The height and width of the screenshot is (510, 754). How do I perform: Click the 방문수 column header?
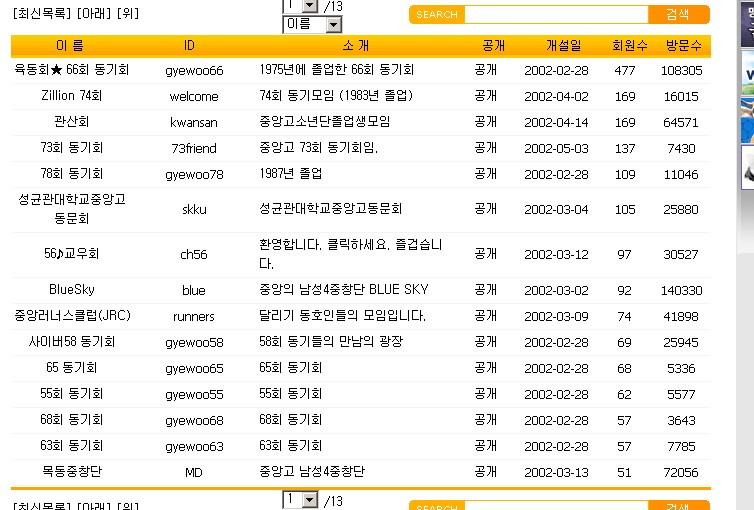pyautogui.click(x=683, y=47)
